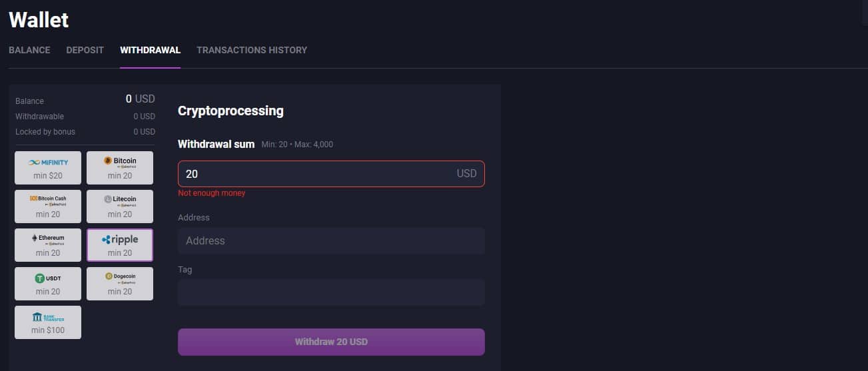Screen dimensions: 868x371
Task: Focus the withdrawal sum input field
Action: [331, 173]
